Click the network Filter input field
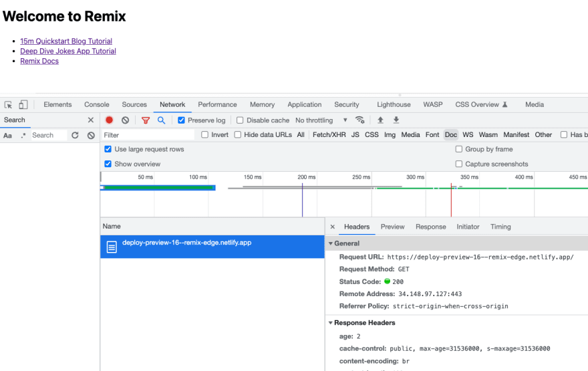Screen dimensions: 588x371 click(x=148, y=135)
